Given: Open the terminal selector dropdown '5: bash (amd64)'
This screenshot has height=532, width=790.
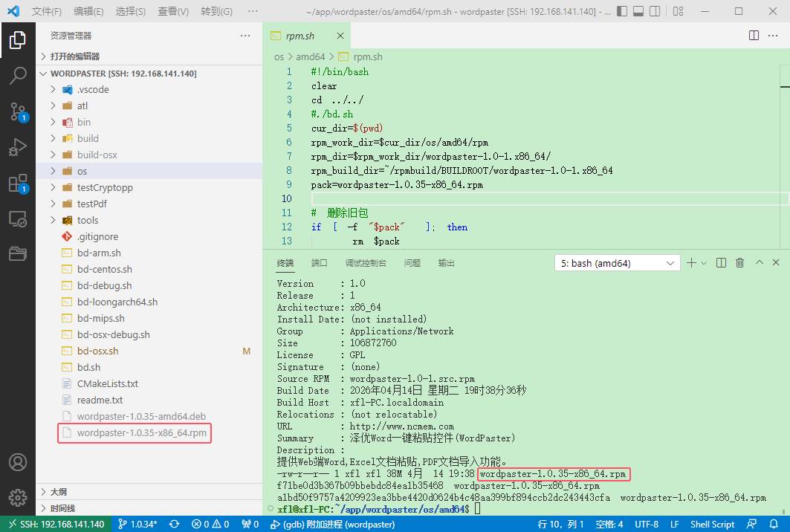Looking at the screenshot, I should coord(617,263).
